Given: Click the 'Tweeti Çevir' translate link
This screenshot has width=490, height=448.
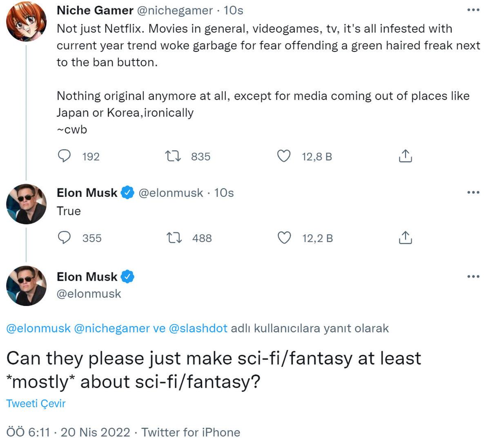Looking at the screenshot, I should pyautogui.click(x=36, y=403).
